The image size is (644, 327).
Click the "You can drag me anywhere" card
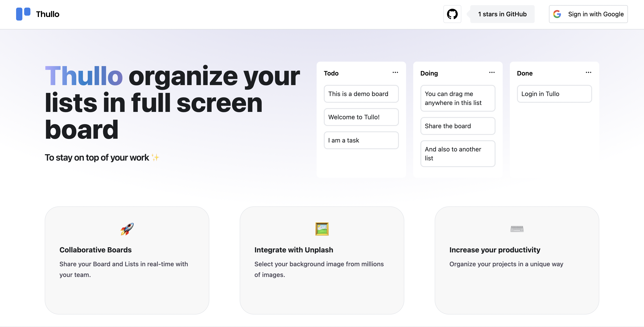coord(458,99)
